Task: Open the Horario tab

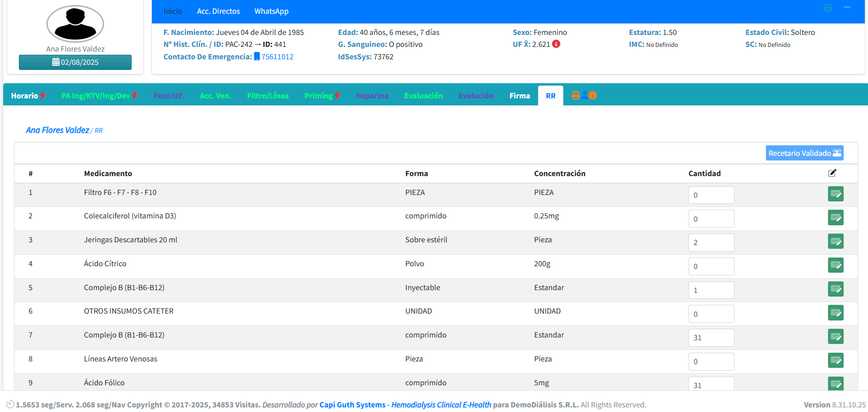Action: point(25,96)
